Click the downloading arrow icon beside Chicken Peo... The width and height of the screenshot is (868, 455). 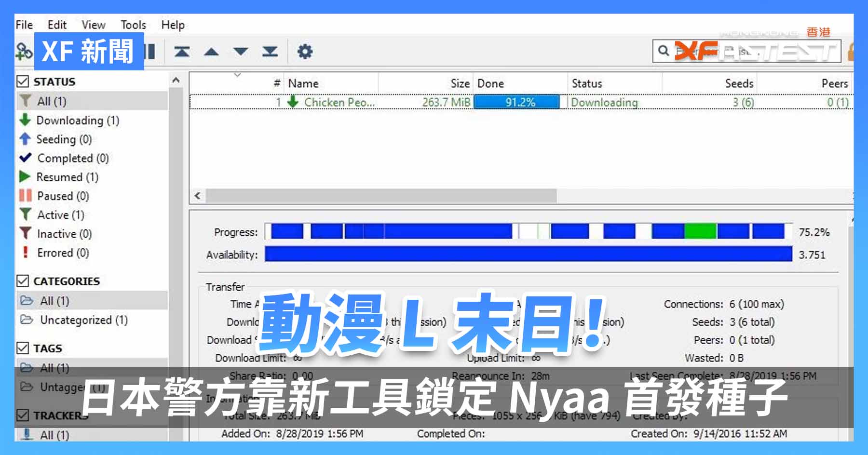click(293, 102)
